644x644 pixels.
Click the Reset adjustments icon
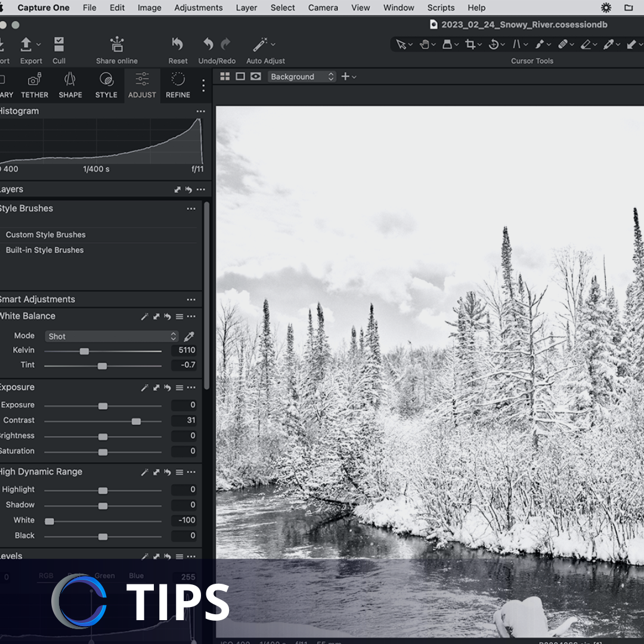(177, 44)
